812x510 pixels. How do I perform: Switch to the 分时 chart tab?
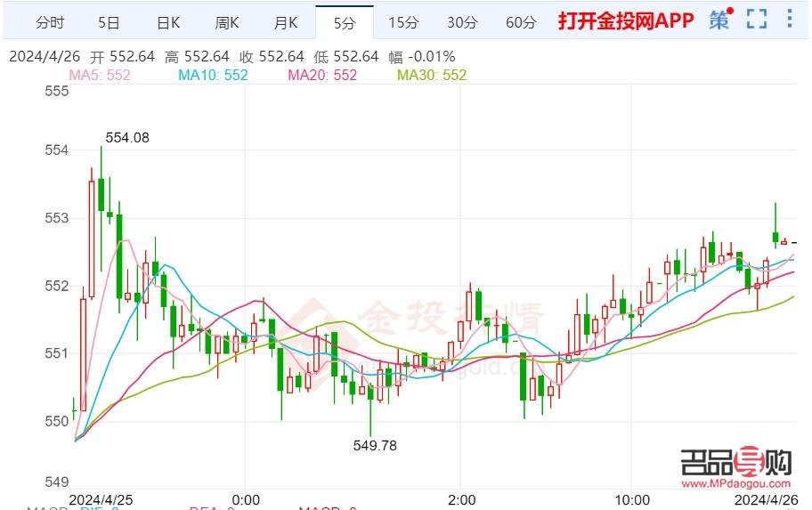click(x=50, y=23)
